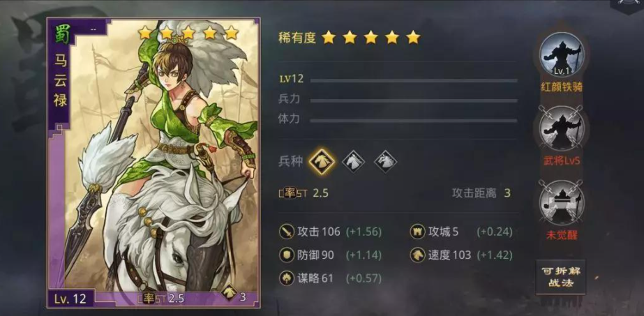
Task: Click the shield icon beside 防御 90
Action: [286, 255]
